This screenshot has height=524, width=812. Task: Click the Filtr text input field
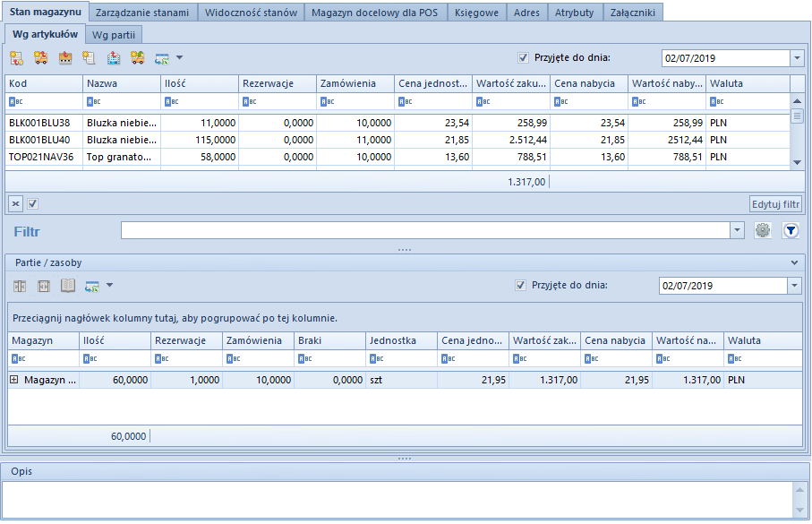(x=425, y=230)
